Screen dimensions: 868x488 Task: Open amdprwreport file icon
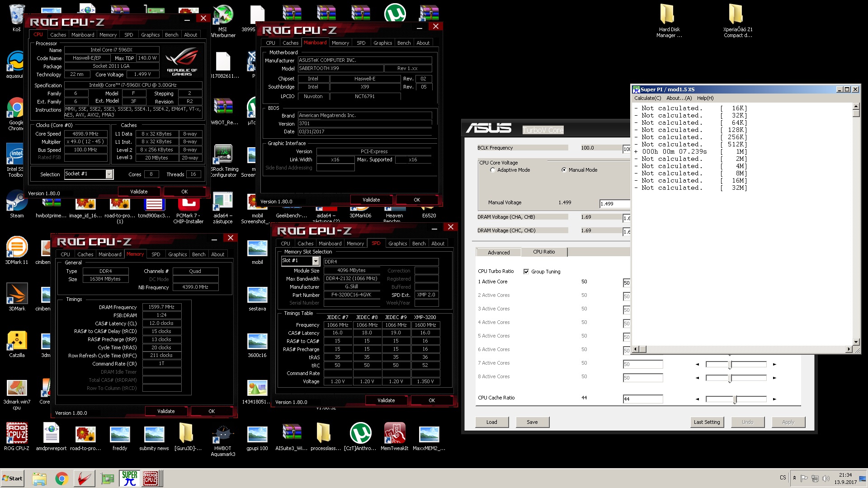pos(51,436)
